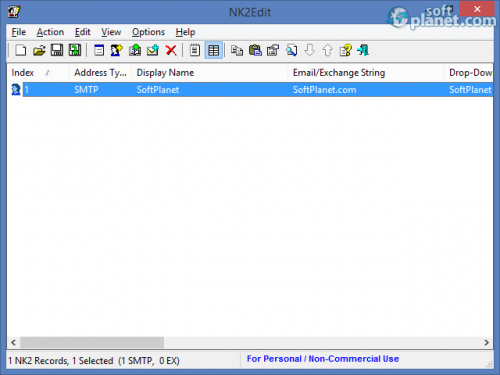Image resolution: width=500 pixels, height=375 pixels.
Task: Click the clipboard properties icon in the toolbar
Action: click(x=273, y=50)
